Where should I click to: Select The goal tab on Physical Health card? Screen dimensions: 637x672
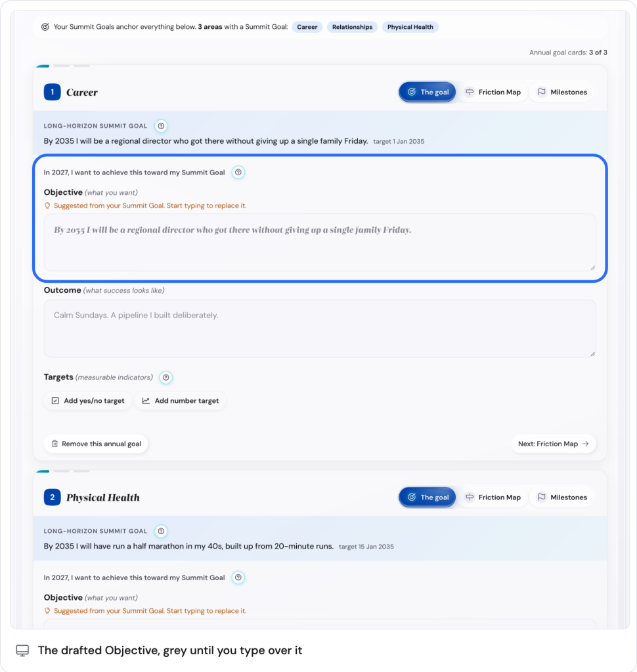click(x=428, y=497)
